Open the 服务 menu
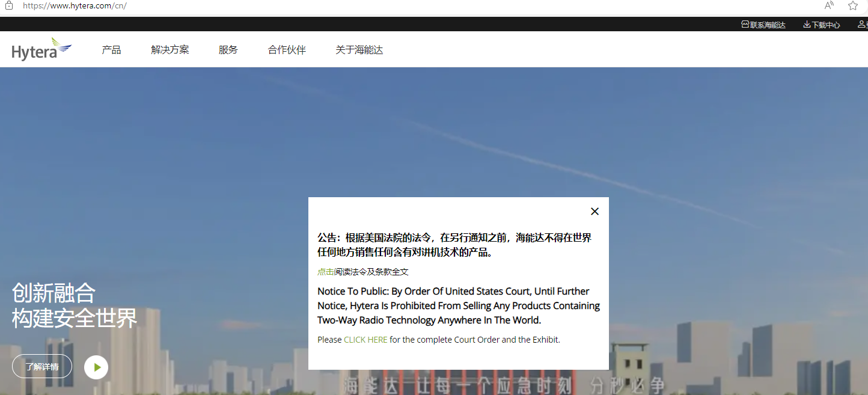This screenshot has width=868, height=395. point(228,50)
